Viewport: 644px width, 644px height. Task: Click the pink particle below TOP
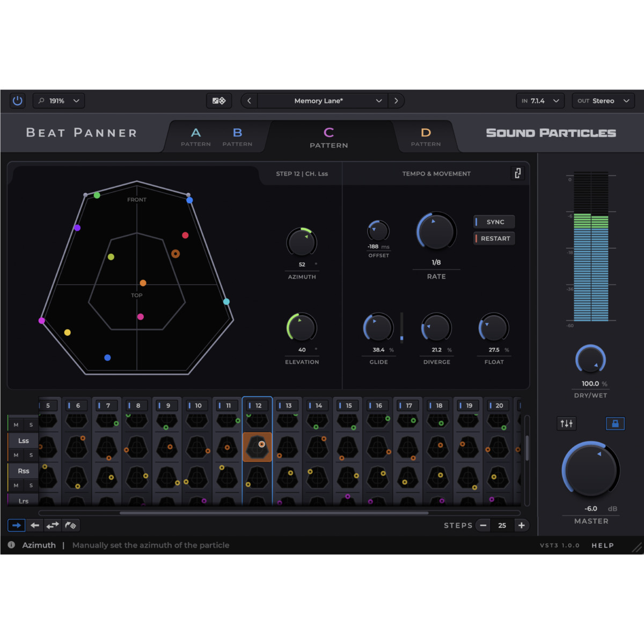(141, 317)
